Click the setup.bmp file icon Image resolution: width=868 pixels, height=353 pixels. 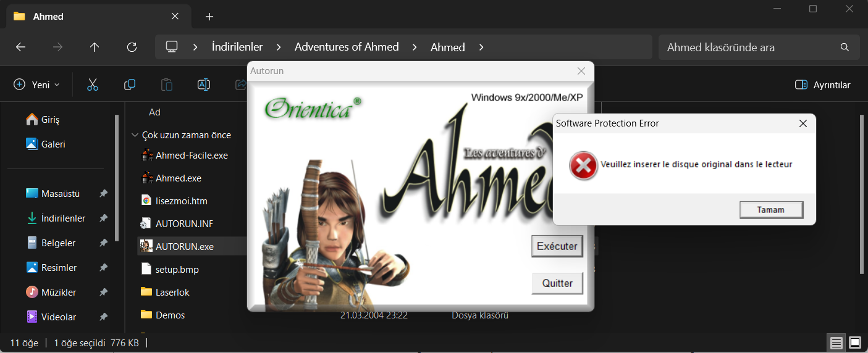click(146, 269)
